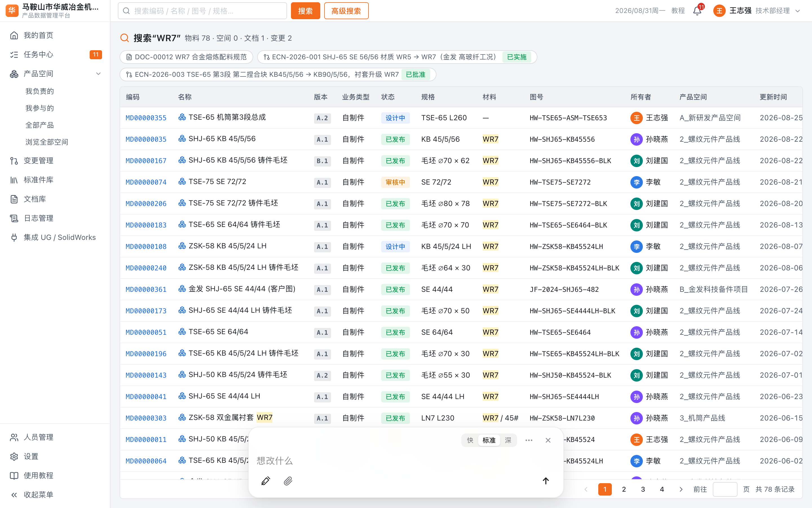
Task: Select 标准 mode in prompt panel
Action: 489,440
